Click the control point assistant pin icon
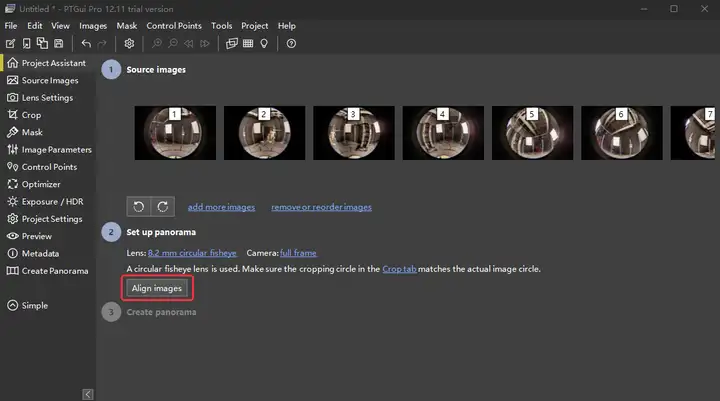 coord(264,44)
